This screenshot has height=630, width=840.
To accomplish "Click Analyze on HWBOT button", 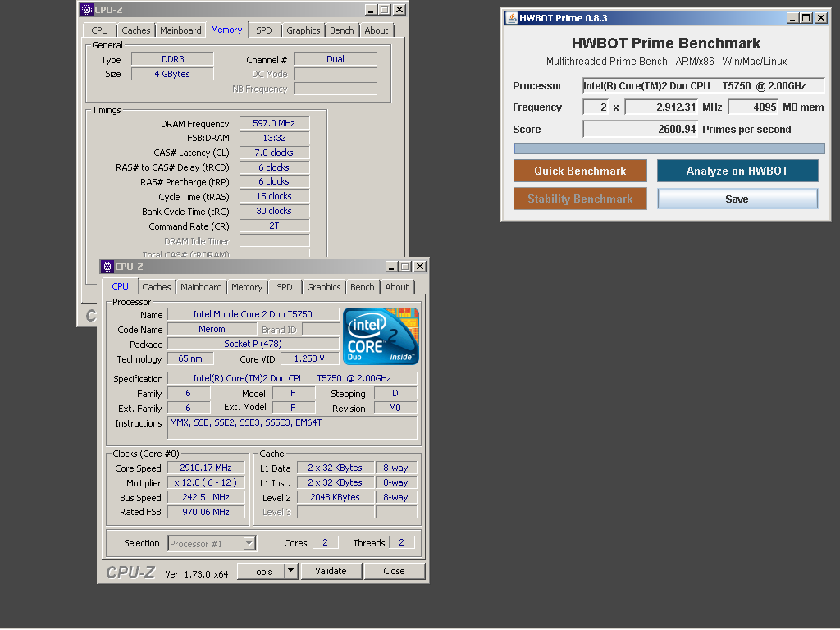I will pos(737,171).
